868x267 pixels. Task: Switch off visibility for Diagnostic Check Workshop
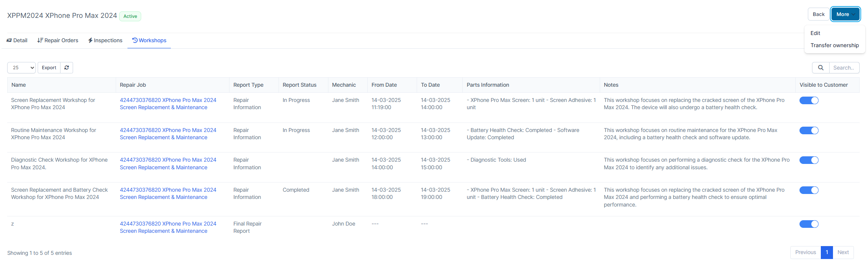pos(809,160)
